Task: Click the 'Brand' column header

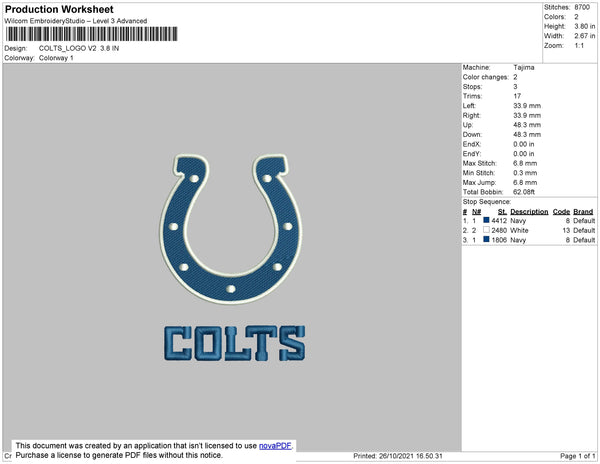Action: tap(583, 212)
